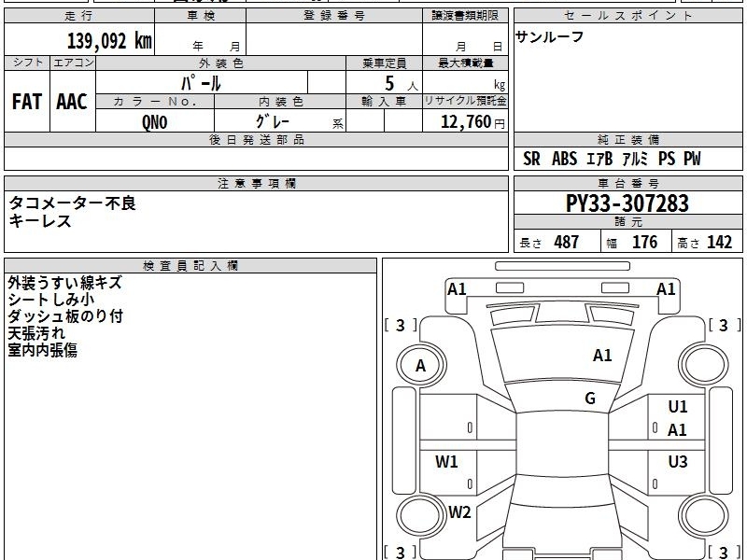Click the A mark on front-left wheel

point(420,366)
